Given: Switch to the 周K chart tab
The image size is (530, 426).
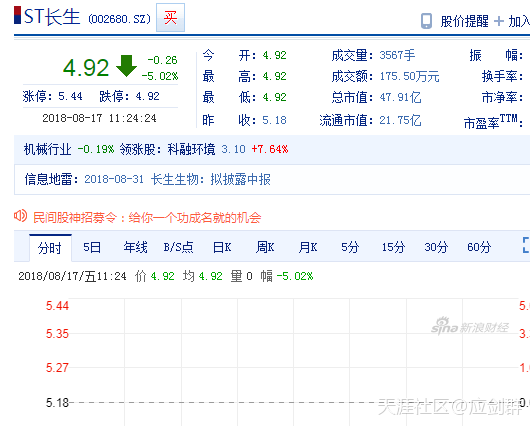Looking at the screenshot, I should (265, 247).
